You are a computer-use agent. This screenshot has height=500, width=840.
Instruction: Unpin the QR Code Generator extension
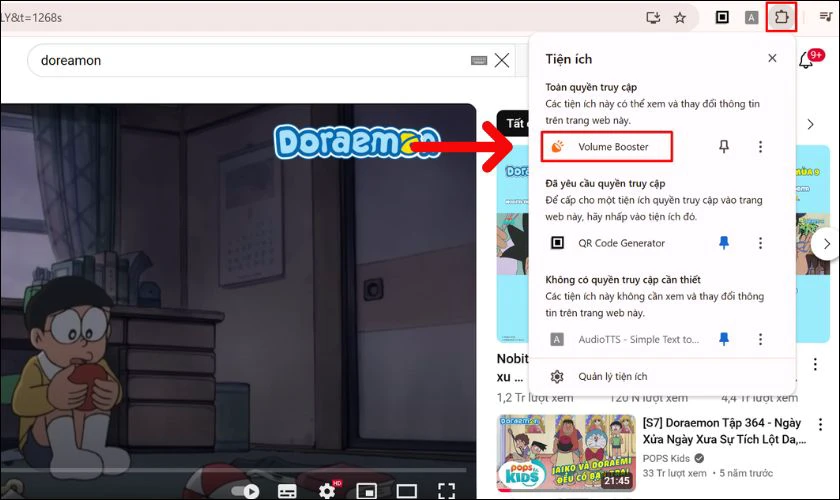click(724, 243)
